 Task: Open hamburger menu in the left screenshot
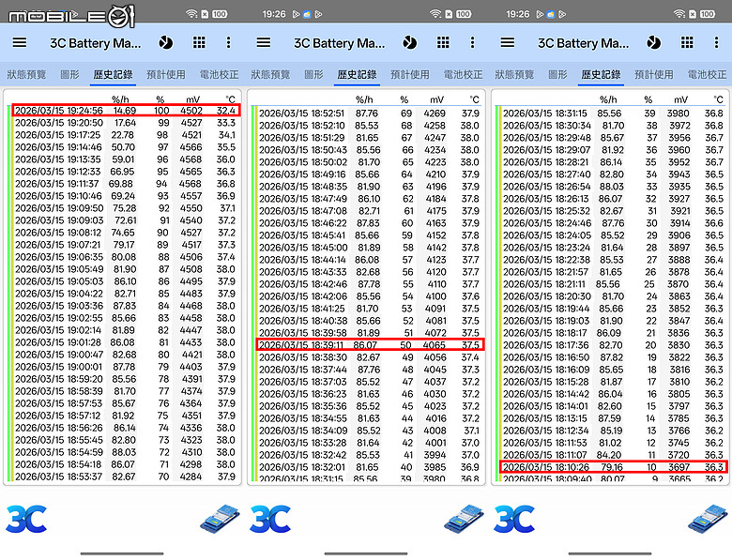click(x=20, y=43)
